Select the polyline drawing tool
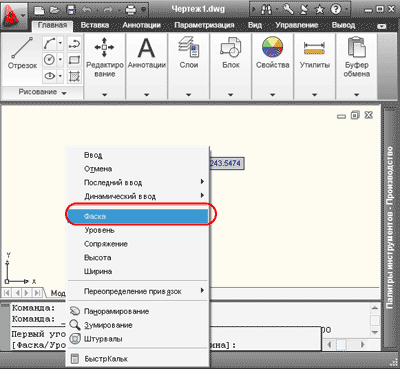The width and height of the screenshot is (400, 369). tap(50, 43)
